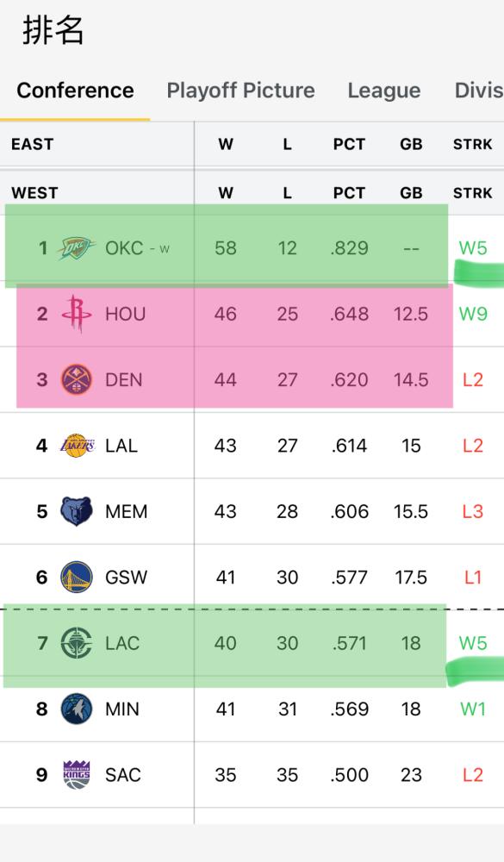Screen dimensions: 504x862
Task: Tap the Memphis Grizzlies logo
Action: coord(77,511)
